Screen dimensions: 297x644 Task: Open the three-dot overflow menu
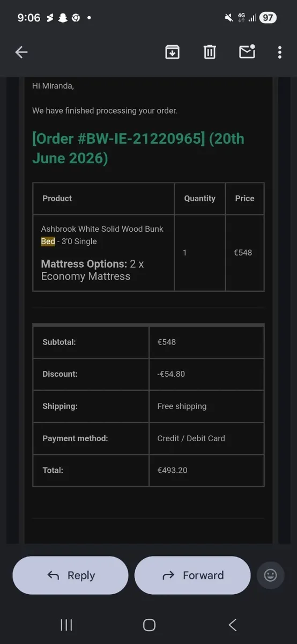click(x=280, y=52)
